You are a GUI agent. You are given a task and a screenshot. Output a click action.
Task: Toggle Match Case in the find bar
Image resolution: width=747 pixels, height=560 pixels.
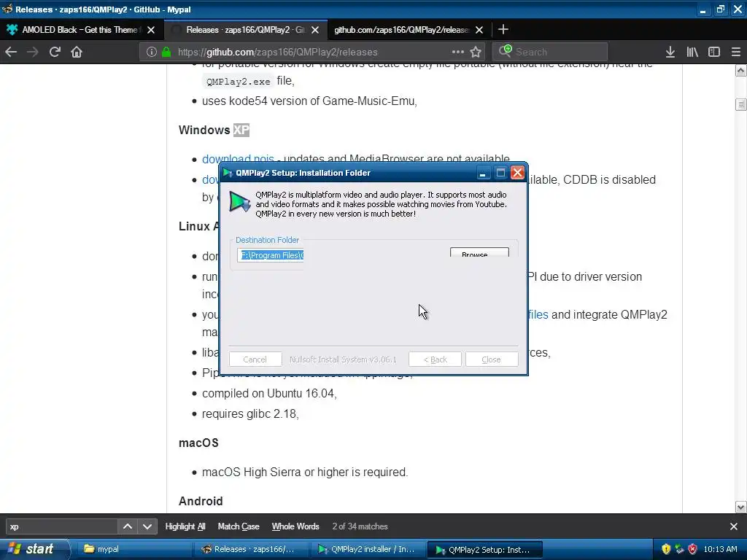239,526
